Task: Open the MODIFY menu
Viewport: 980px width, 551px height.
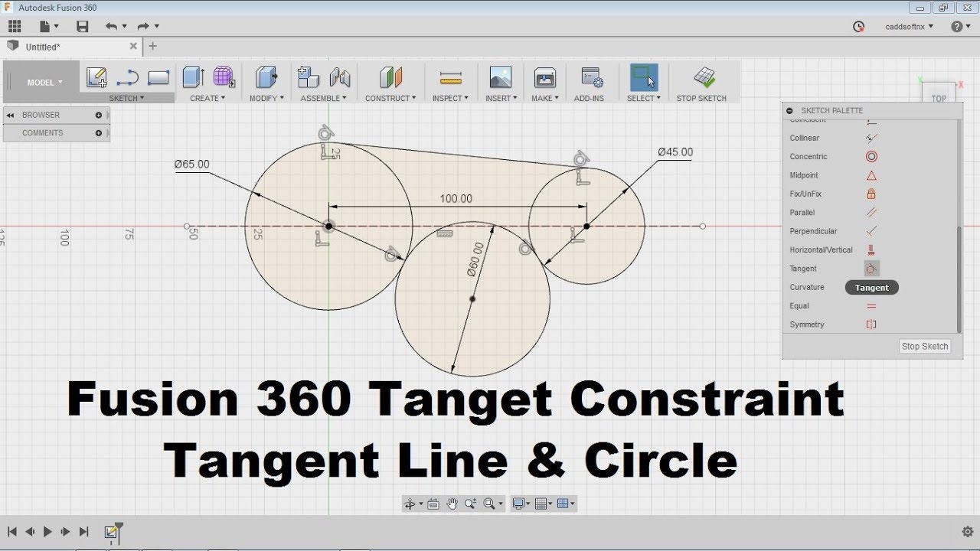Action: pyautogui.click(x=266, y=99)
